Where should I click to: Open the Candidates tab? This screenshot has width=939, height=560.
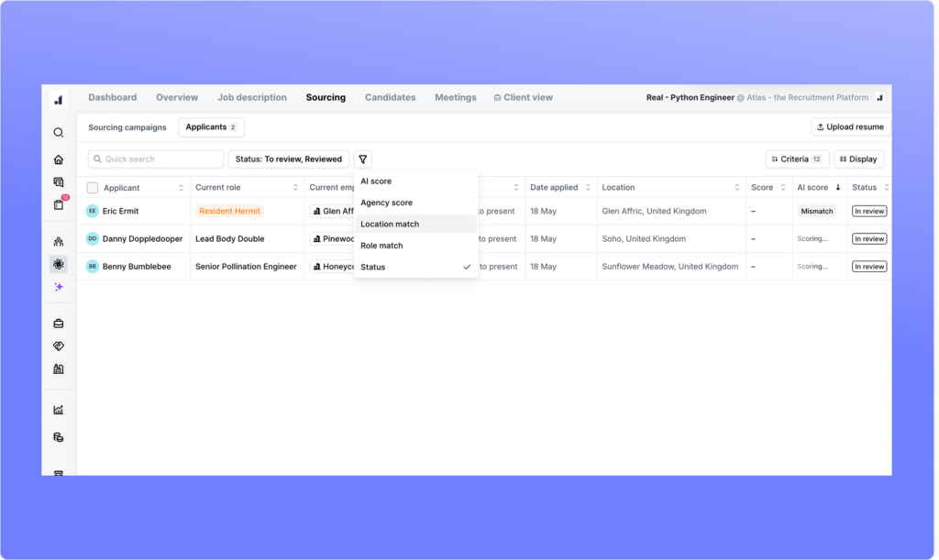coord(391,97)
